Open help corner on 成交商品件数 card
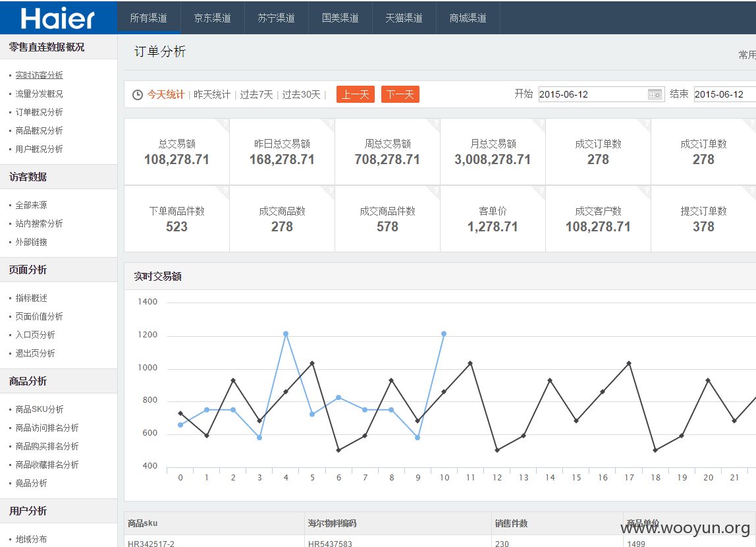 point(433,192)
